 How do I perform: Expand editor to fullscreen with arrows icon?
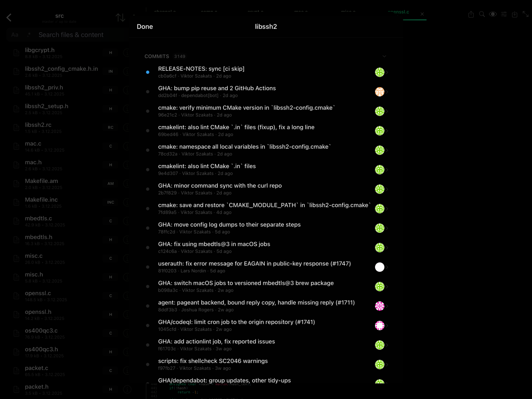526,14
